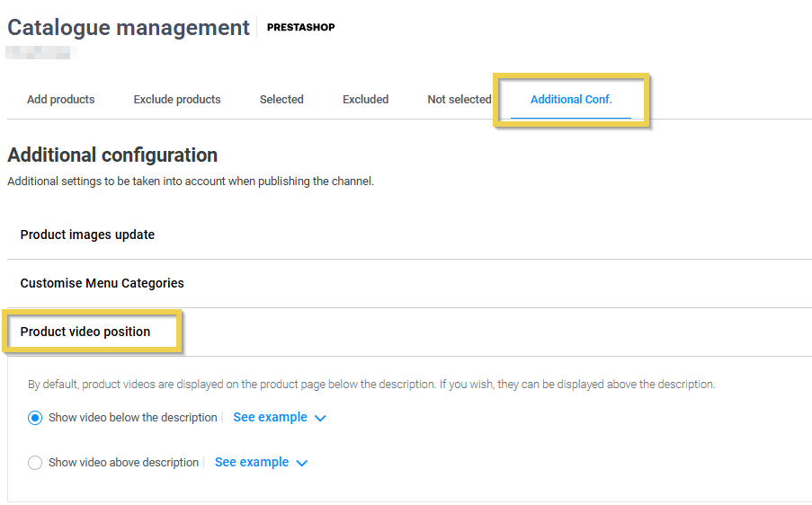Screen dimensions: 812x505
Task: Click chevron beside above-description See example
Action: pyautogui.click(x=302, y=463)
